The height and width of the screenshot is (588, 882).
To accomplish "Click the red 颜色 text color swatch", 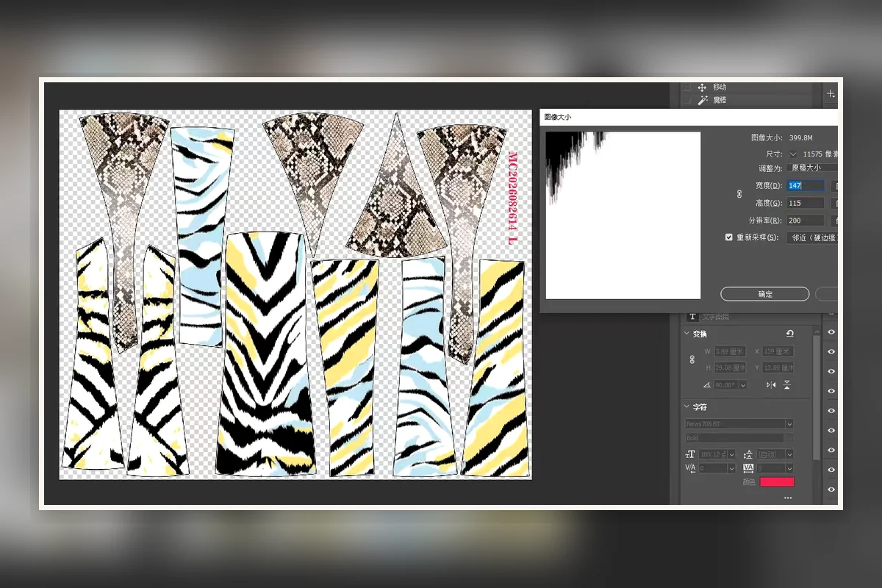I will coord(777,482).
